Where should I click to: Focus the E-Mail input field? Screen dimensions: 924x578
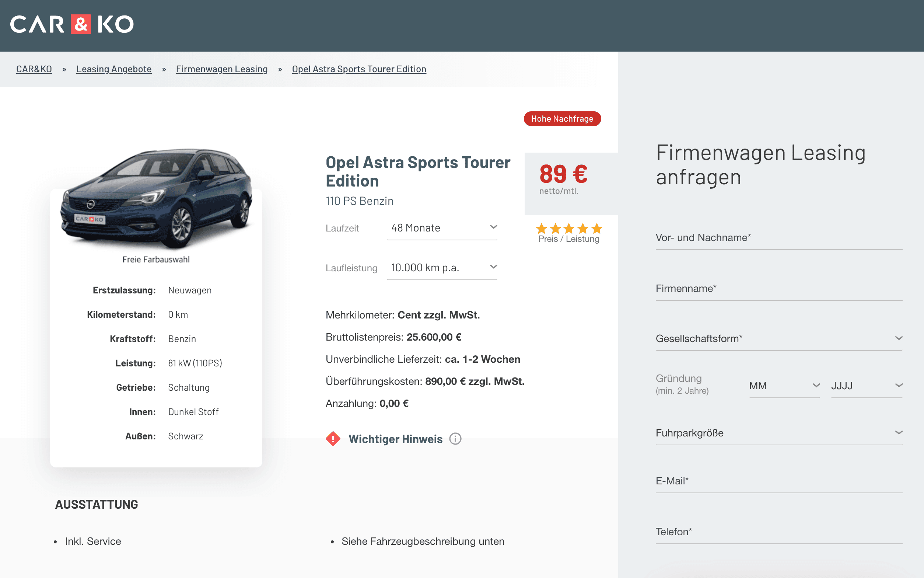coord(779,482)
